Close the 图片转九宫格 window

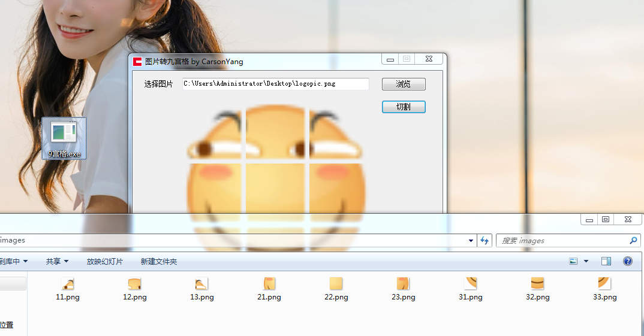pyautogui.click(x=429, y=59)
